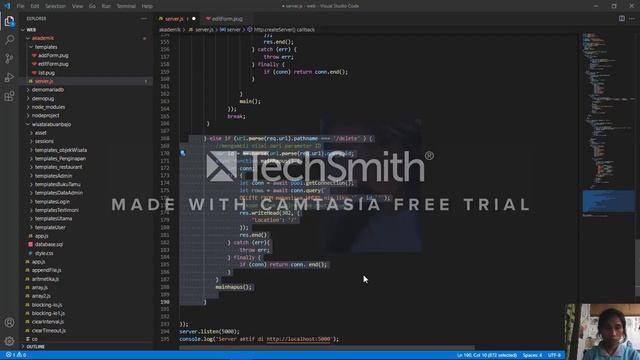The width and height of the screenshot is (640, 360).
Task: Open the Terminal menu
Action: [x=126, y=6]
